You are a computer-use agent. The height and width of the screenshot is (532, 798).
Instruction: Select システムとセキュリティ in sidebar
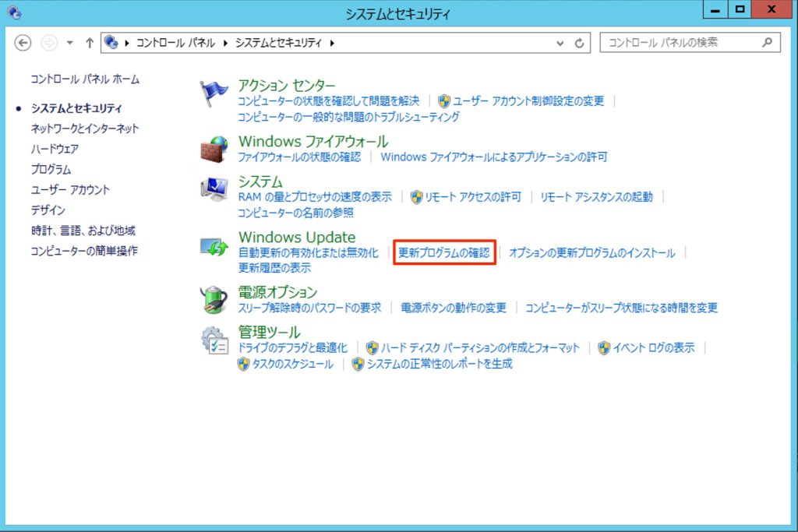pos(76,108)
